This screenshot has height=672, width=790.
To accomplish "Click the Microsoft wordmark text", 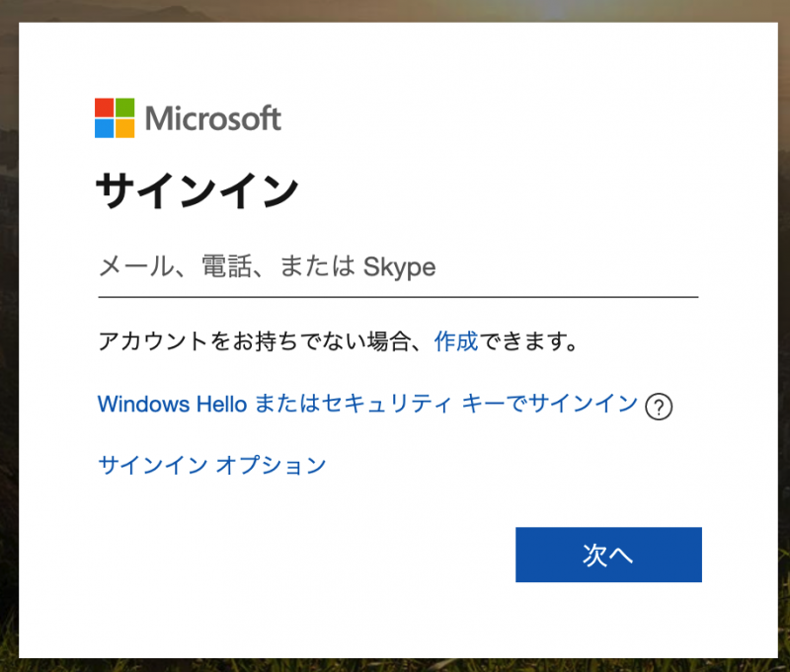I will click(213, 118).
